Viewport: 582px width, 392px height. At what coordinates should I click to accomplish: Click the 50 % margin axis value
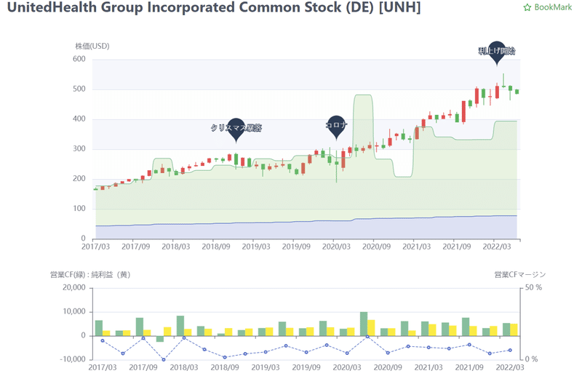click(534, 288)
